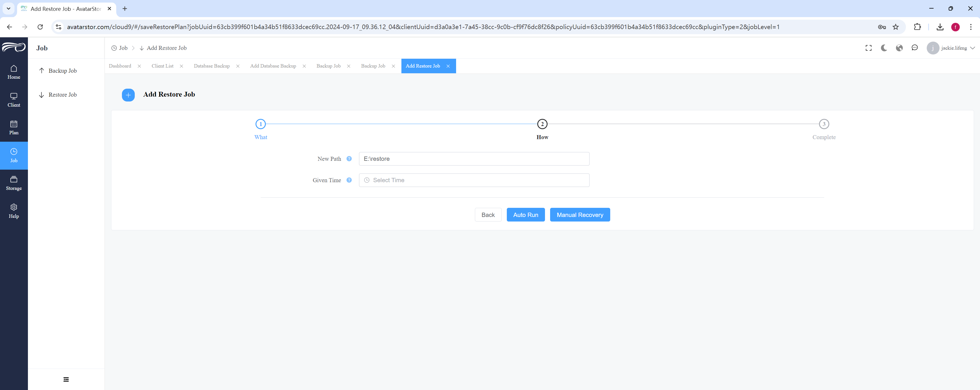Viewport: 980px width, 390px height.
Task: Switch to dark mode moon icon
Action: [884, 48]
